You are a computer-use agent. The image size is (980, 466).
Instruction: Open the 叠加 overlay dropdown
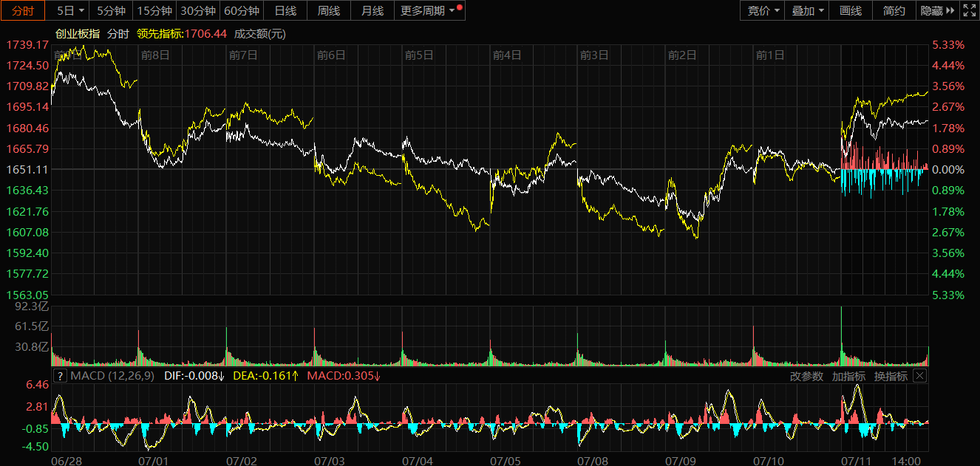[x=807, y=10]
